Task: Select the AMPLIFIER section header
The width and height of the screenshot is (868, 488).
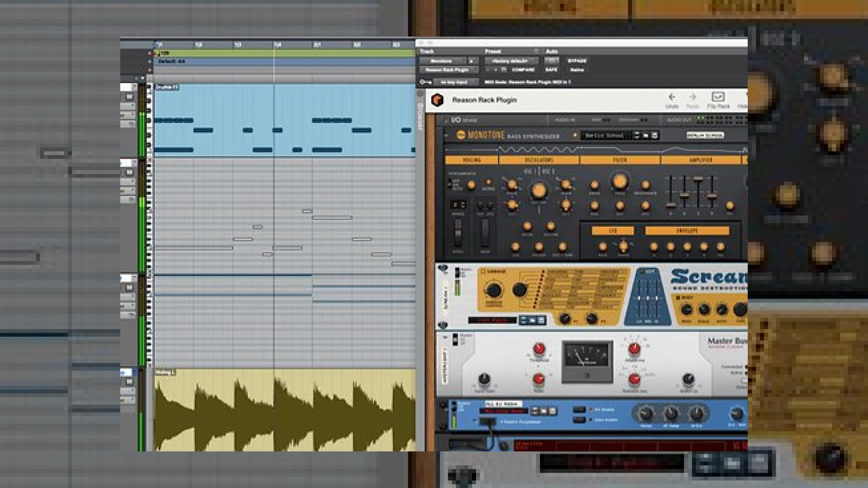Action: pos(701,160)
